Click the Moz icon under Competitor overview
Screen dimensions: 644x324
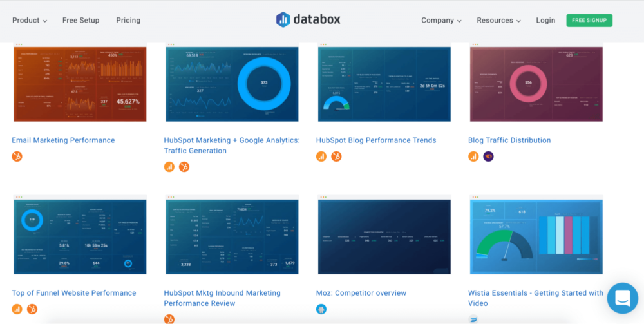click(x=321, y=309)
